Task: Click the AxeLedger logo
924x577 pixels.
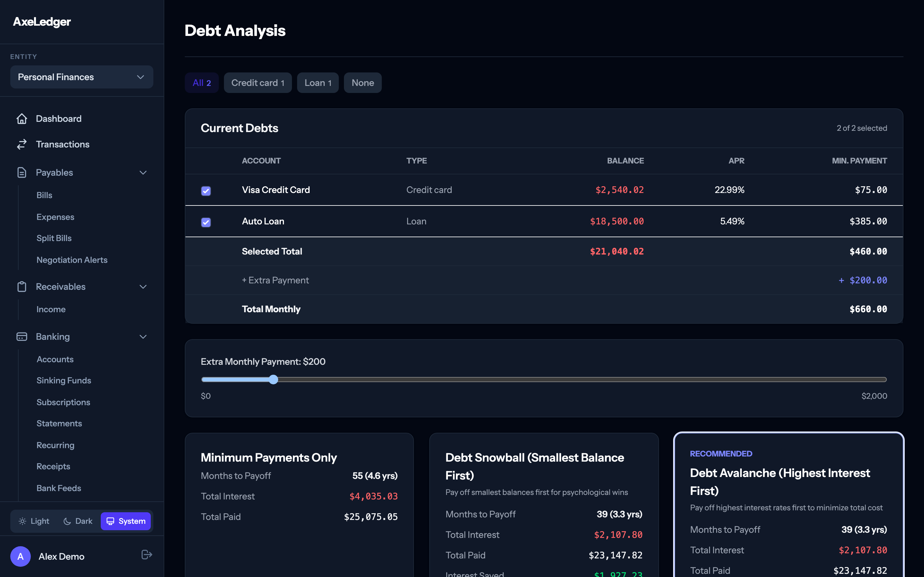Action: point(42,22)
